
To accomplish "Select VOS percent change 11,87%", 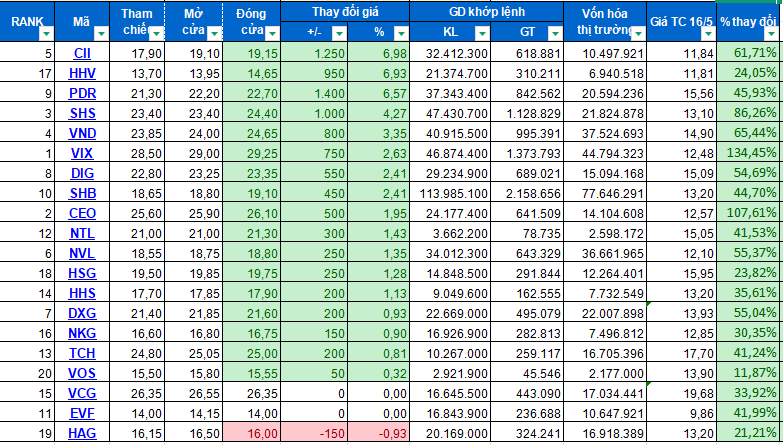I will [x=748, y=373].
